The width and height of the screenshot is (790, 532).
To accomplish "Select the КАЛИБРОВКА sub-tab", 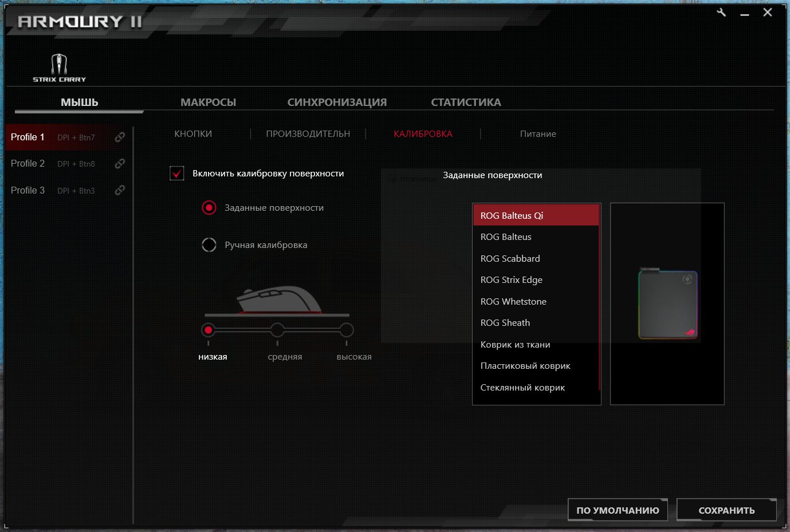I will pyautogui.click(x=423, y=133).
